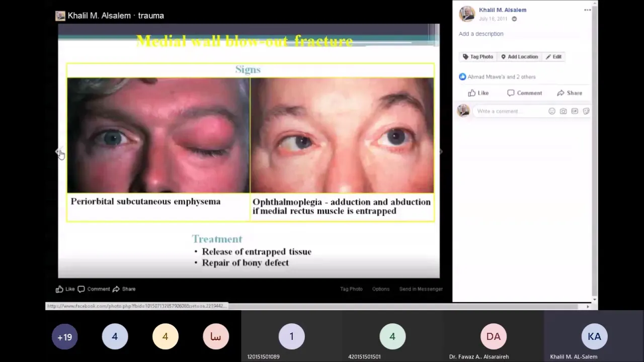Click the July 18, 2011 post date

tap(493, 19)
